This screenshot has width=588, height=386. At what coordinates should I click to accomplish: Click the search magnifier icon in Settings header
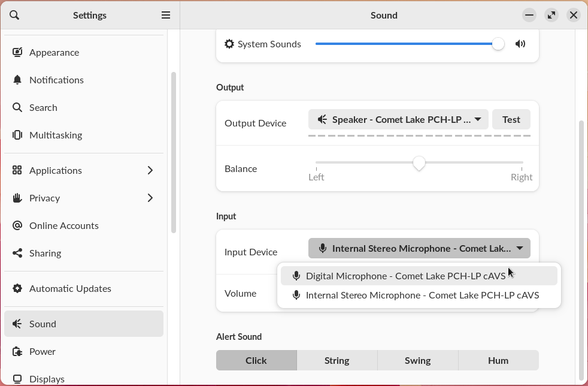15,15
